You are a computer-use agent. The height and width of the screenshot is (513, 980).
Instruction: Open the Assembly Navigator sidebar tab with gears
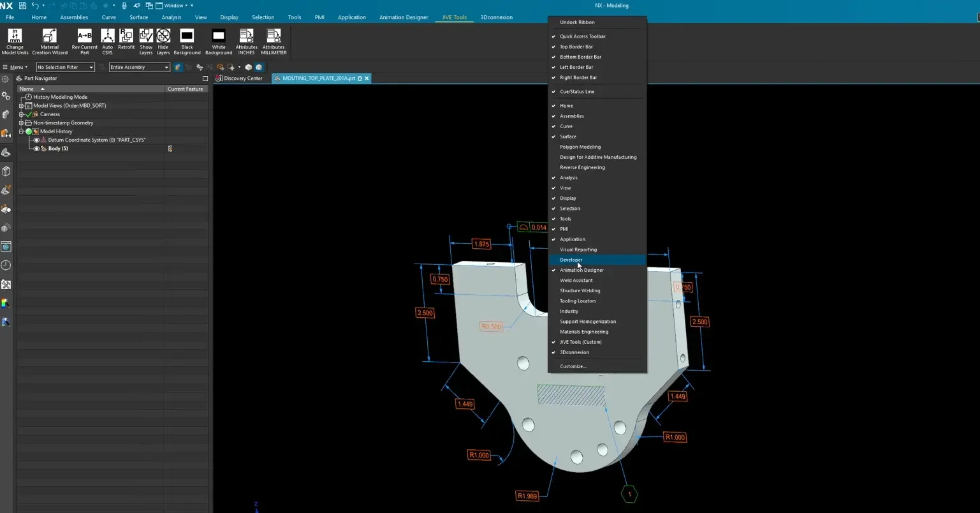point(6,96)
